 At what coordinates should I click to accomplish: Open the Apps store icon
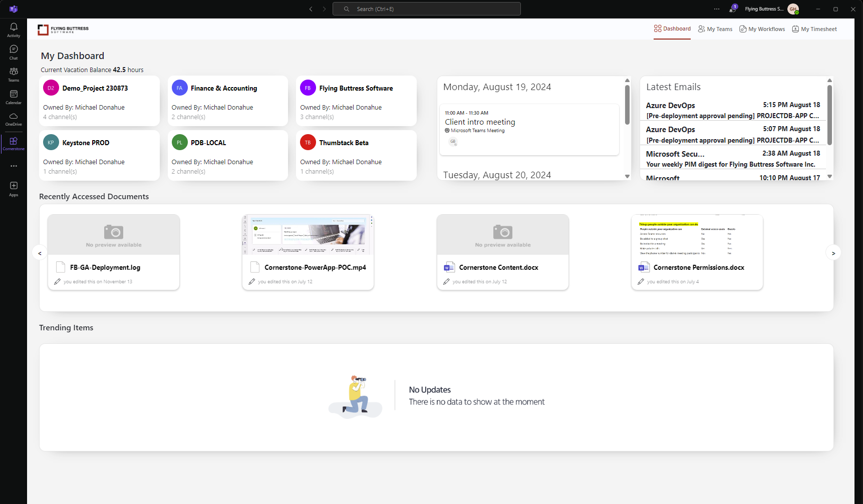point(14,189)
